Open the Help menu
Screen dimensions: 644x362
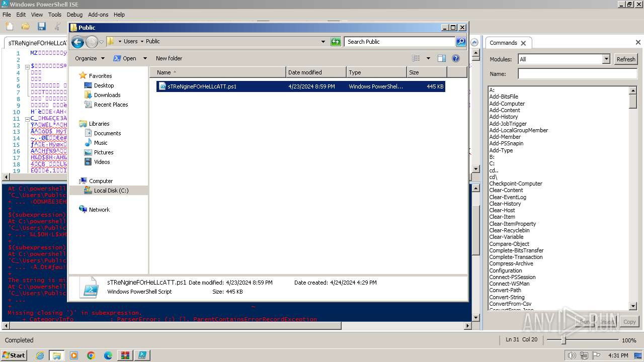coord(119,15)
